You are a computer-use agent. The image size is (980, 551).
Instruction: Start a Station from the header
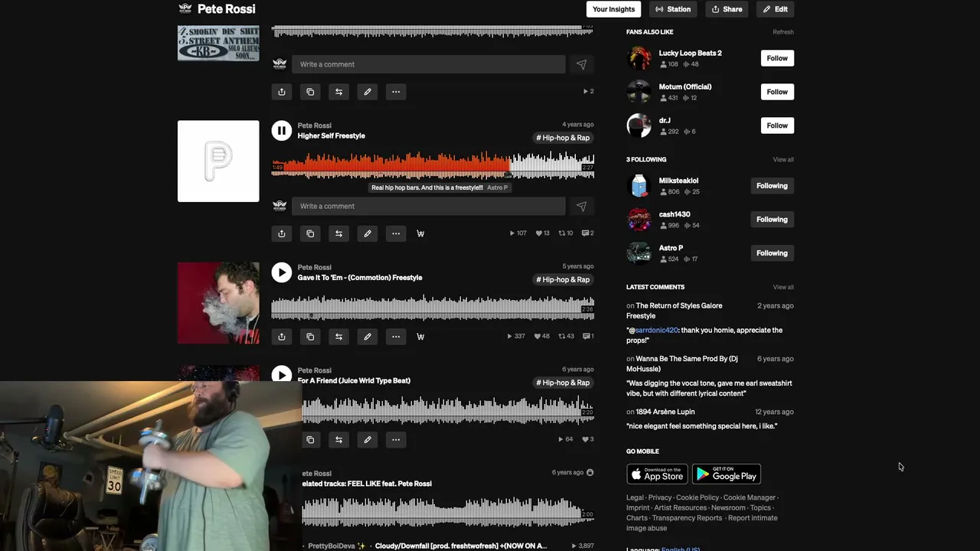click(x=673, y=9)
